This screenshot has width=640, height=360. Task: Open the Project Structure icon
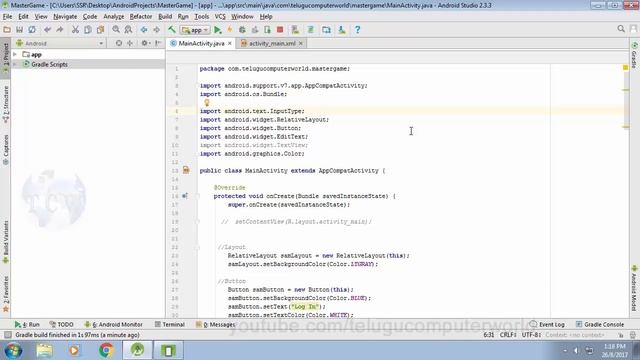[x=326, y=30]
